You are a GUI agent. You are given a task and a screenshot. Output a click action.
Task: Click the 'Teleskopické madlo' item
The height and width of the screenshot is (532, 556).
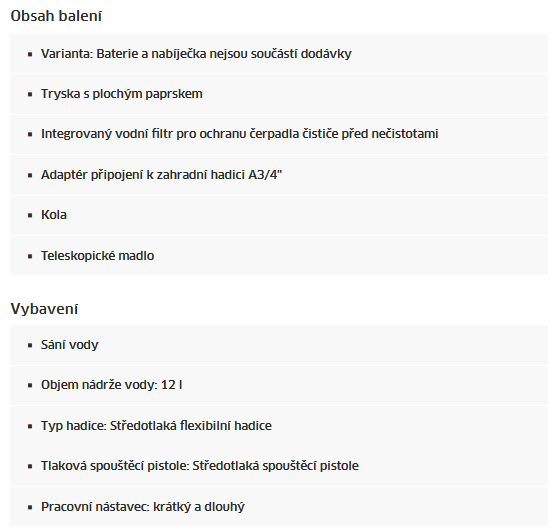pyautogui.click(x=98, y=256)
